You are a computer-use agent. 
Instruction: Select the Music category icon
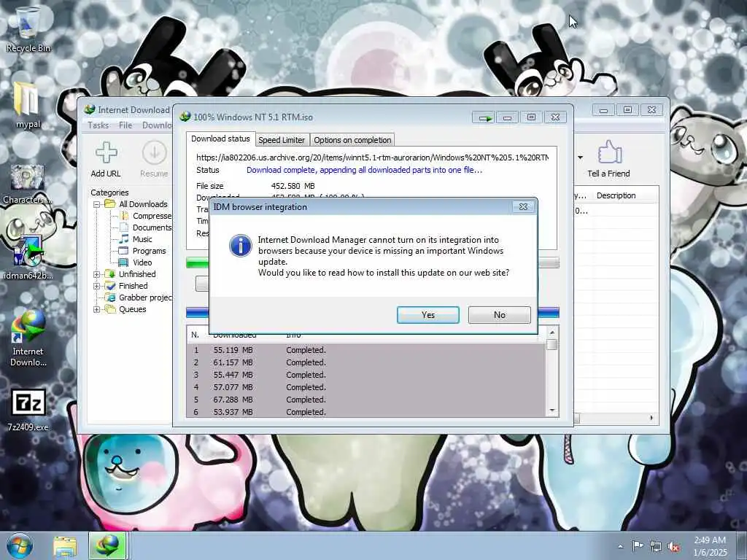click(x=124, y=239)
